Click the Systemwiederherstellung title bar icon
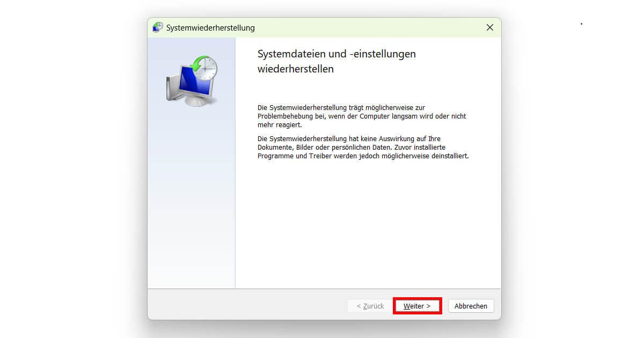The image size is (644, 338). [x=157, y=27]
